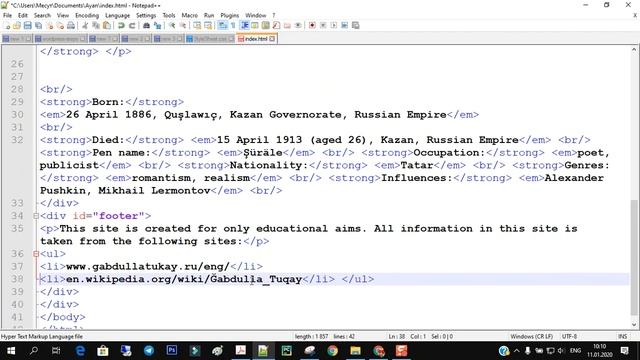Screen dimensions: 640x360
Task: Open the File menu
Action: coord(7,15)
